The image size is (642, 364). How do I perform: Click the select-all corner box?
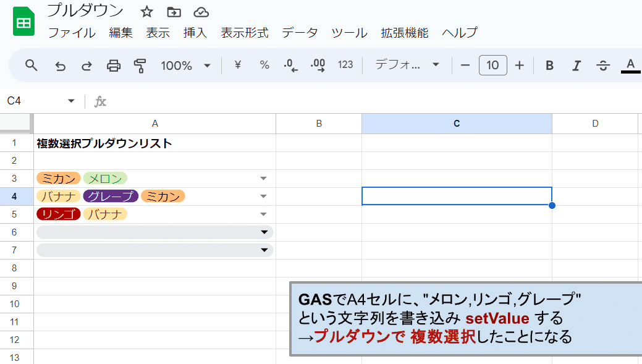16,123
